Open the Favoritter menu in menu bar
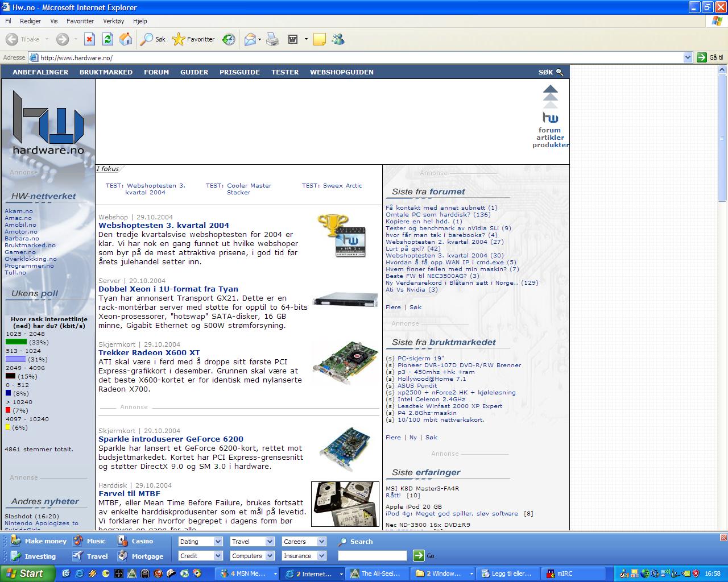Image resolution: width=728 pixels, height=582 pixels. tap(80, 21)
